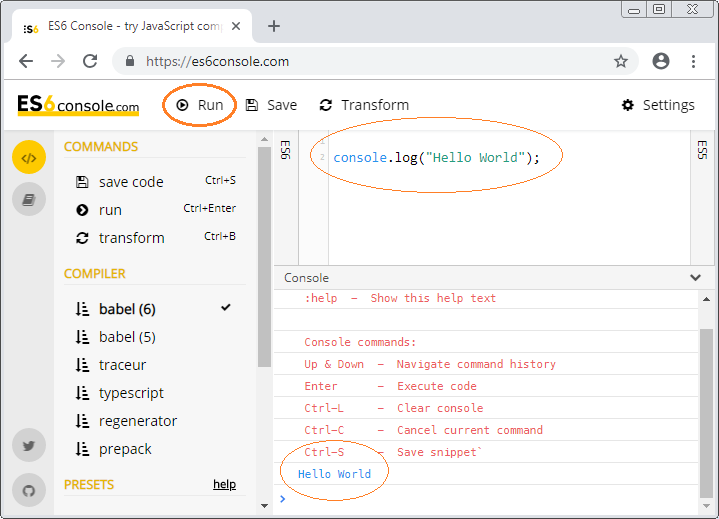The height and width of the screenshot is (519, 719).
Task: Click the address bar URL es6console.com
Action: pyautogui.click(x=217, y=61)
